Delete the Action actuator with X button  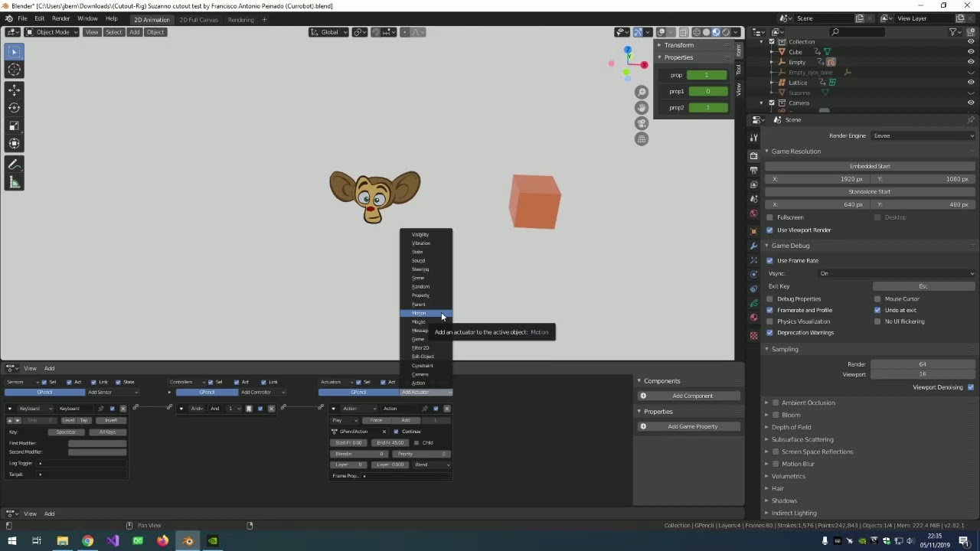click(447, 409)
